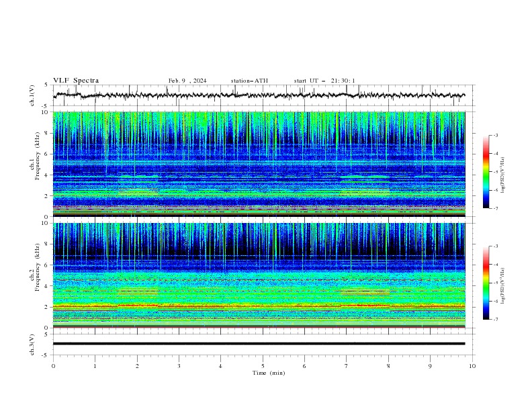
Task: Click the ch.1 color scale "log(PSD)(V²/Hz)" label
Action: [x=503, y=175]
